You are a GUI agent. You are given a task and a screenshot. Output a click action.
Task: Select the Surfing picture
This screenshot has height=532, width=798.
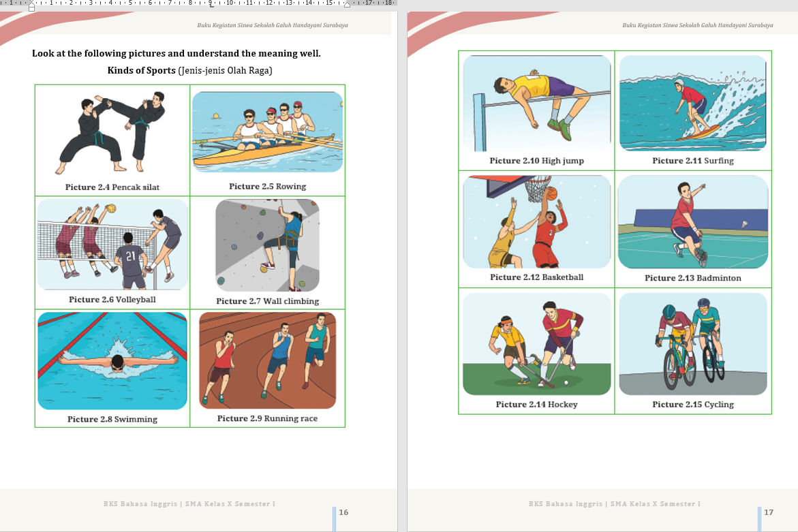click(692, 104)
